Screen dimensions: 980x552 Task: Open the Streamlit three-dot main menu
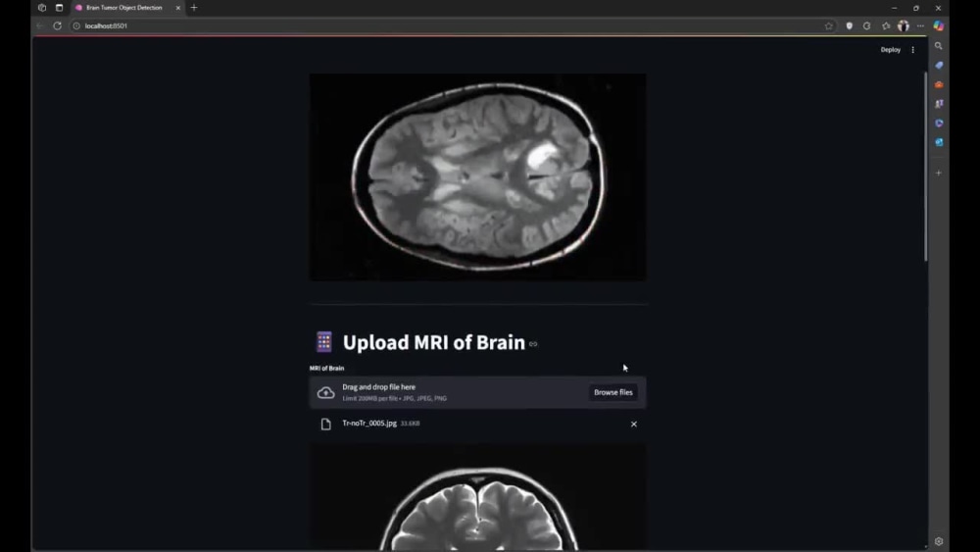click(912, 50)
